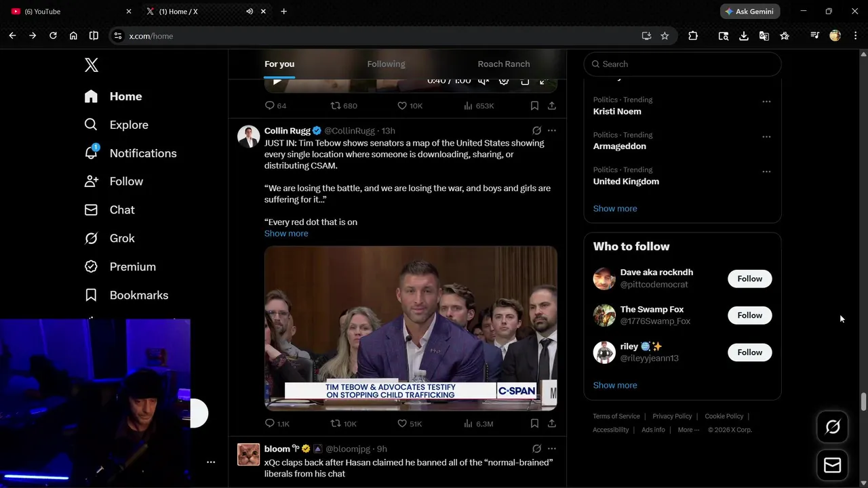Switch to the For you tab
The width and height of the screenshot is (868, 488).
coord(279,64)
